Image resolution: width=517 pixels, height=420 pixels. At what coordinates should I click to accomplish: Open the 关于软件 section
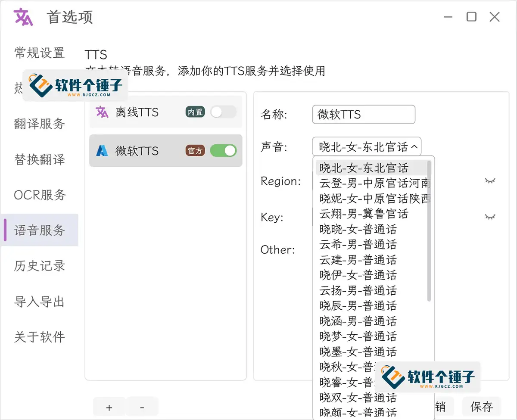click(x=39, y=337)
